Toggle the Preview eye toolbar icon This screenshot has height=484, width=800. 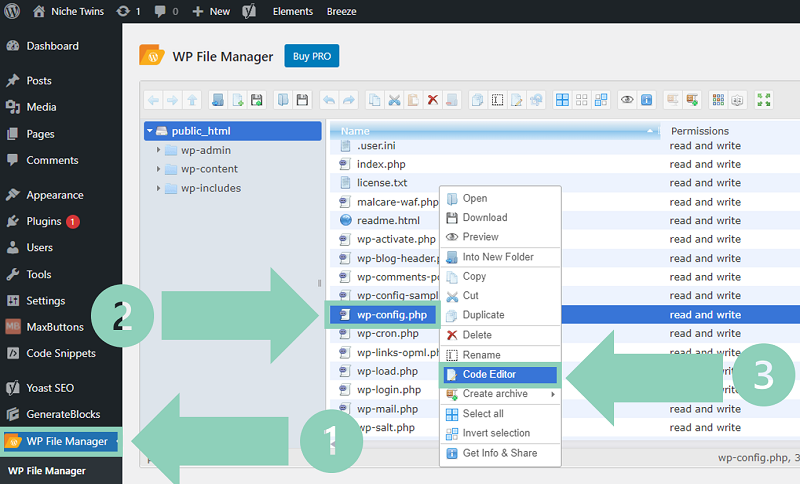pos(627,100)
